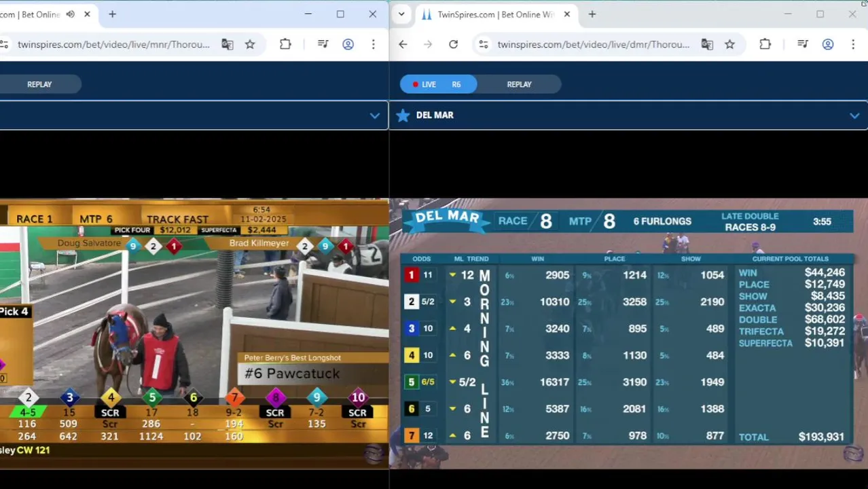Open profile icon in left window
Image resolution: width=868 pixels, height=489 pixels.
click(348, 44)
